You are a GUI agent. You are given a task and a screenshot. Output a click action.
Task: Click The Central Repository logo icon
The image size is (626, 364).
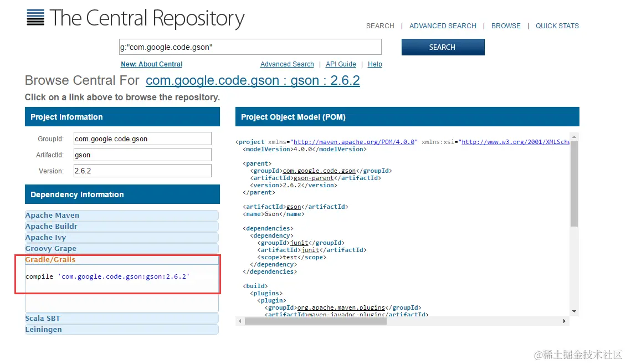click(x=35, y=18)
